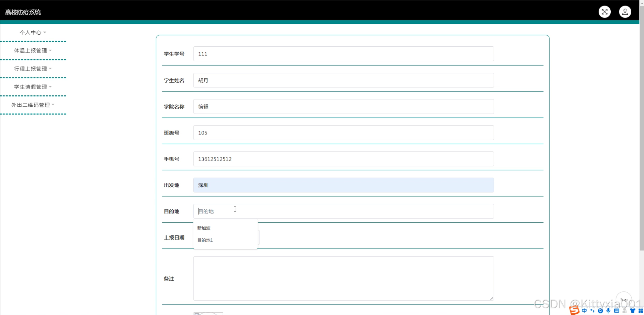Viewport: 644px width, 315px height.
Task: Toggle Sogou punctuation mode icon
Action: [592, 311]
